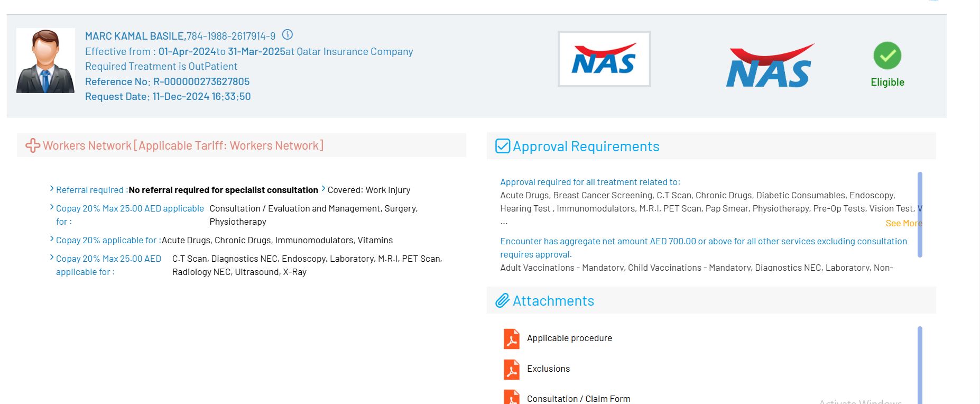The width and height of the screenshot is (980, 404).
Task: Click the large unframed NAS logo
Action: point(769,66)
